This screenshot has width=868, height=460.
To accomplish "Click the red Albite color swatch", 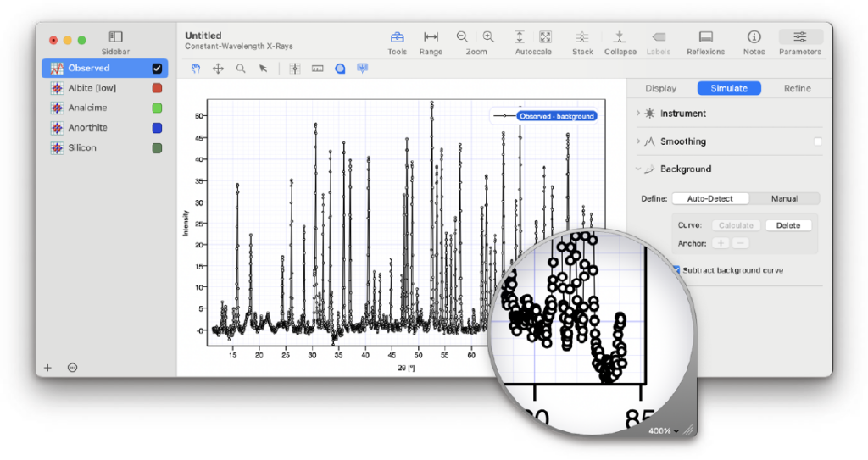I will (157, 88).
